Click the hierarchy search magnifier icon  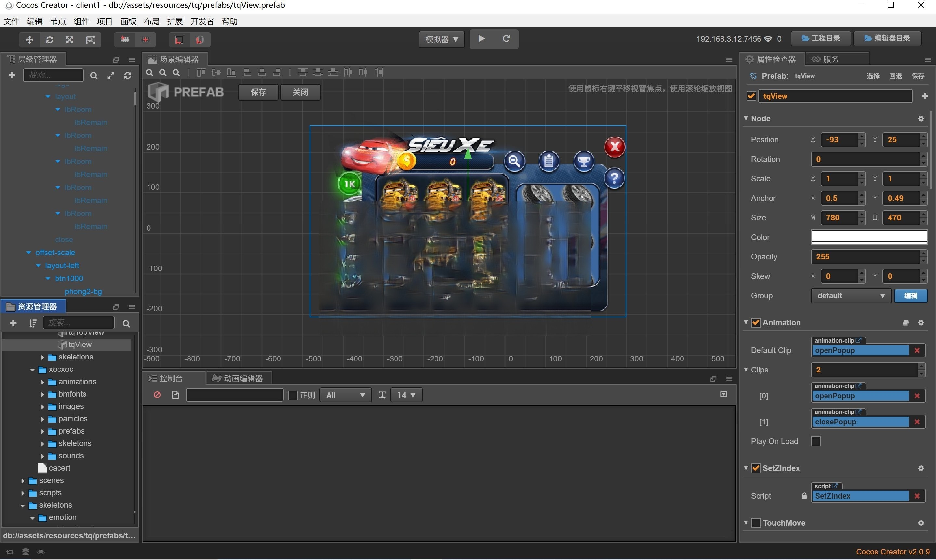pos(94,76)
